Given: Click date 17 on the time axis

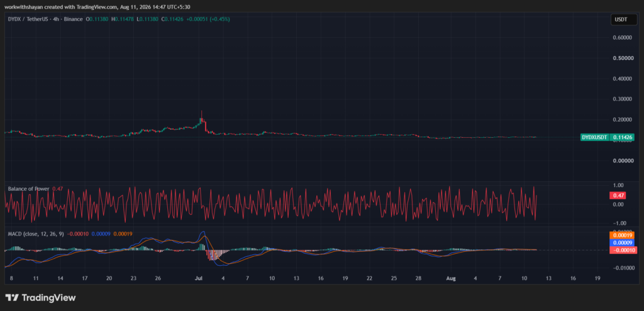Looking at the screenshot, I should pyautogui.click(x=85, y=278).
